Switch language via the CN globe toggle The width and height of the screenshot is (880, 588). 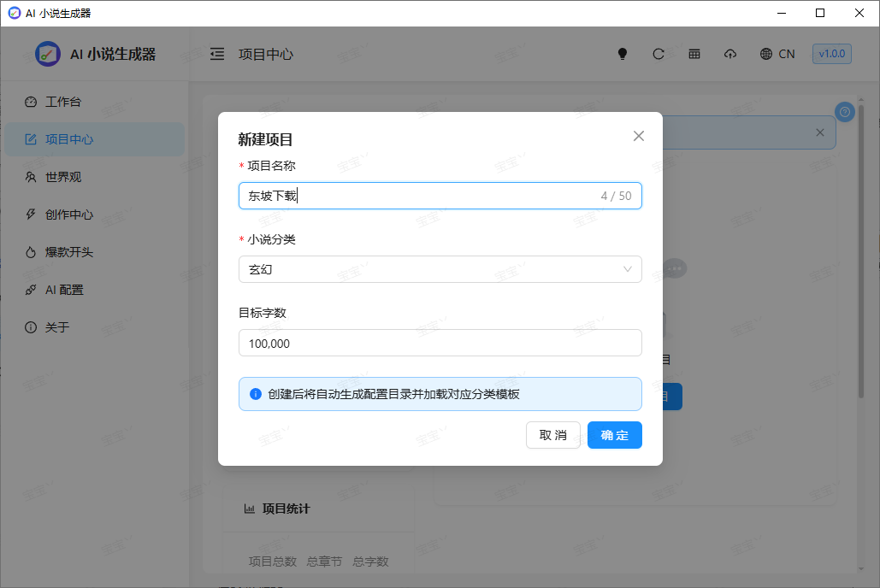pyautogui.click(x=777, y=53)
